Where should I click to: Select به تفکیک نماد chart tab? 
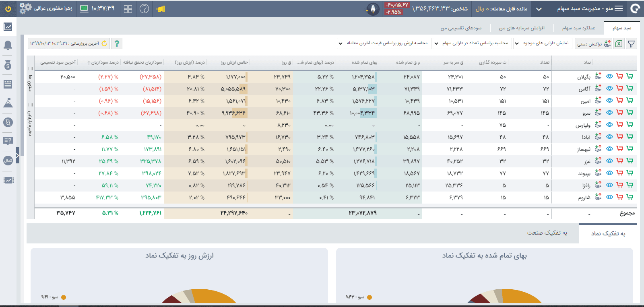tap(608, 233)
